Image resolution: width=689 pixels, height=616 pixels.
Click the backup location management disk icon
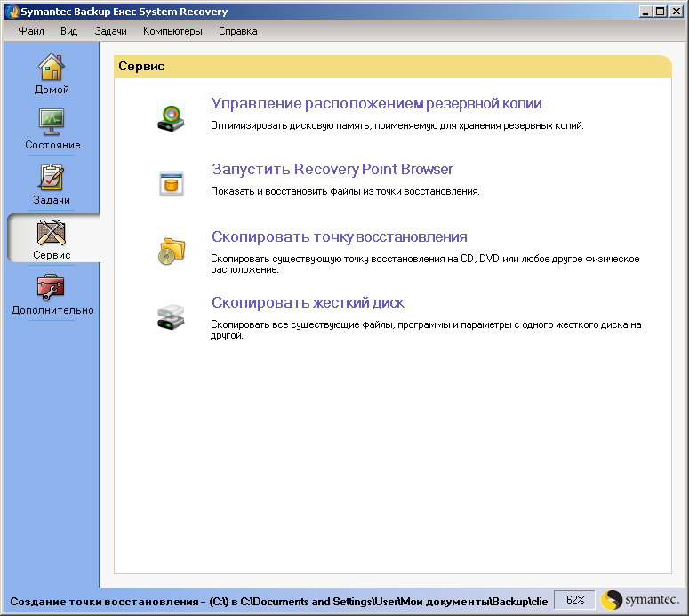point(171,118)
